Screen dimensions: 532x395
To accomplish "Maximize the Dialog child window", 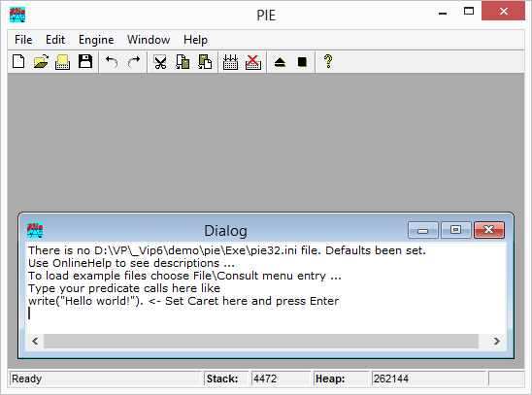I will (455, 230).
